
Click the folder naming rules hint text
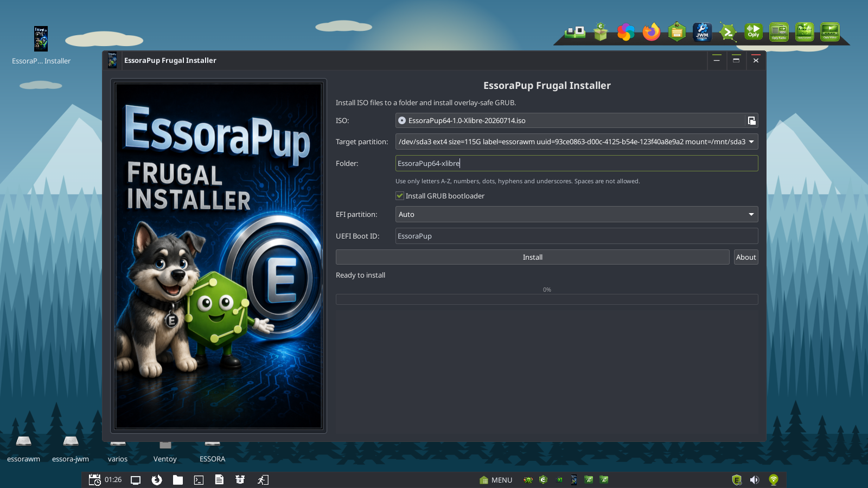point(518,181)
